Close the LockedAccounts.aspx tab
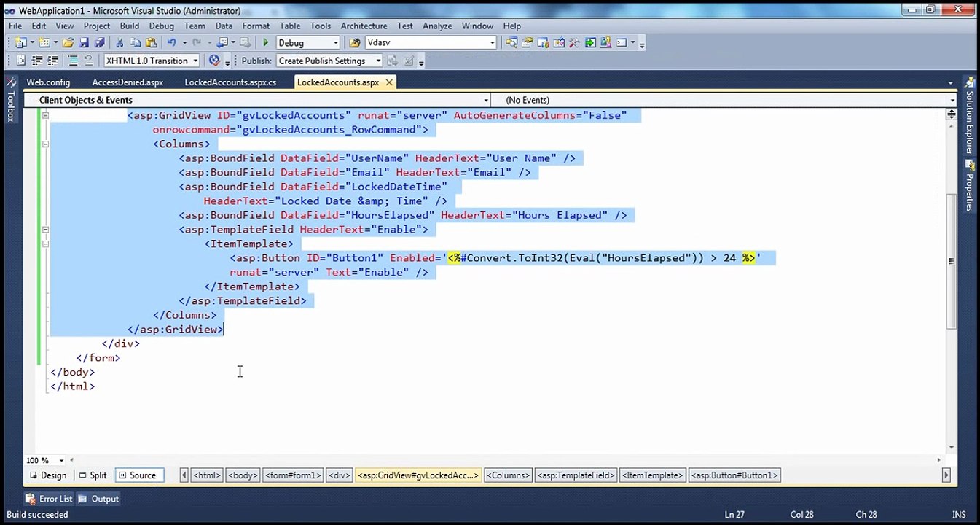Viewport: 980px width, 525px height. coord(389,82)
